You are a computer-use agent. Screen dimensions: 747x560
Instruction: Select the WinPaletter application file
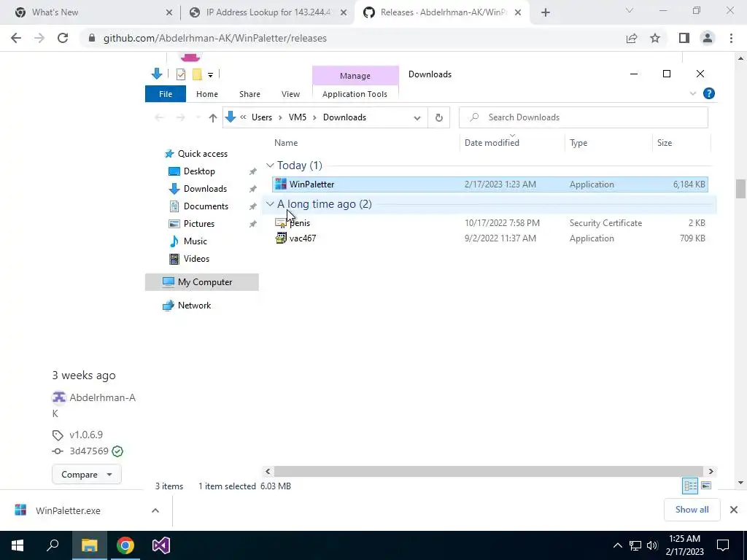pyautogui.click(x=490, y=184)
